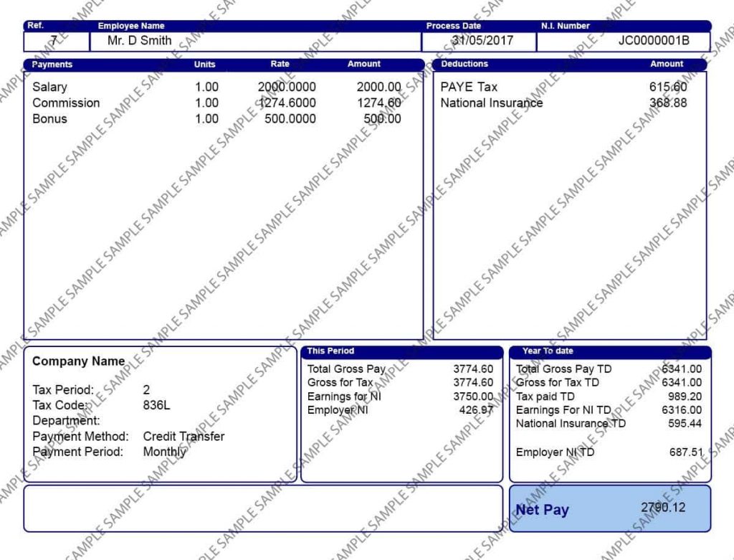Click the Tax Period value 2
The height and width of the screenshot is (560, 734).
pos(146,390)
